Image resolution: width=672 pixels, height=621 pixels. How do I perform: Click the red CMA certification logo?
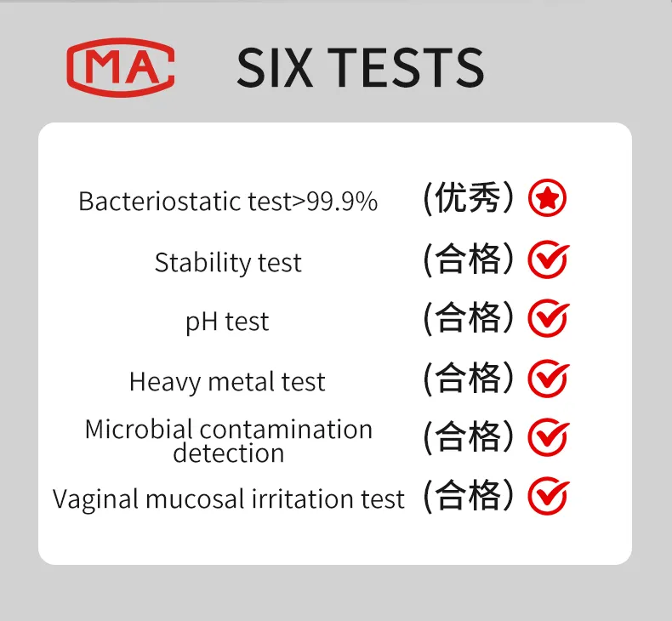pos(121,67)
